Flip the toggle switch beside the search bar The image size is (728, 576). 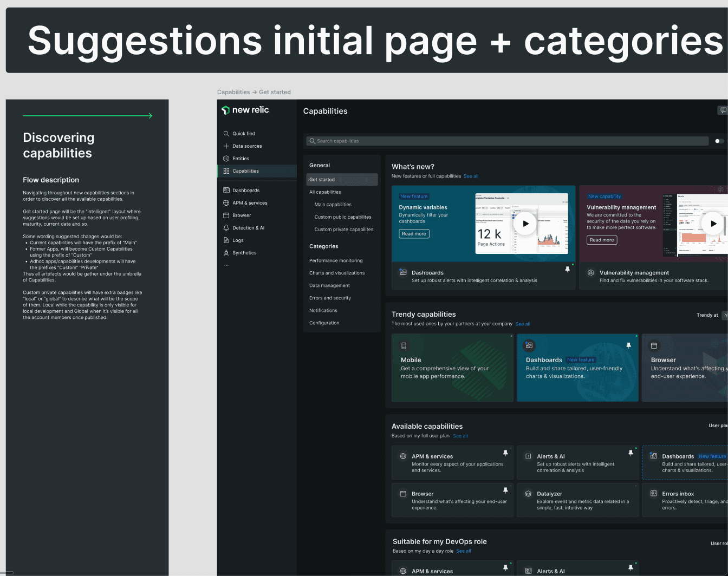pyautogui.click(x=719, y=141)
